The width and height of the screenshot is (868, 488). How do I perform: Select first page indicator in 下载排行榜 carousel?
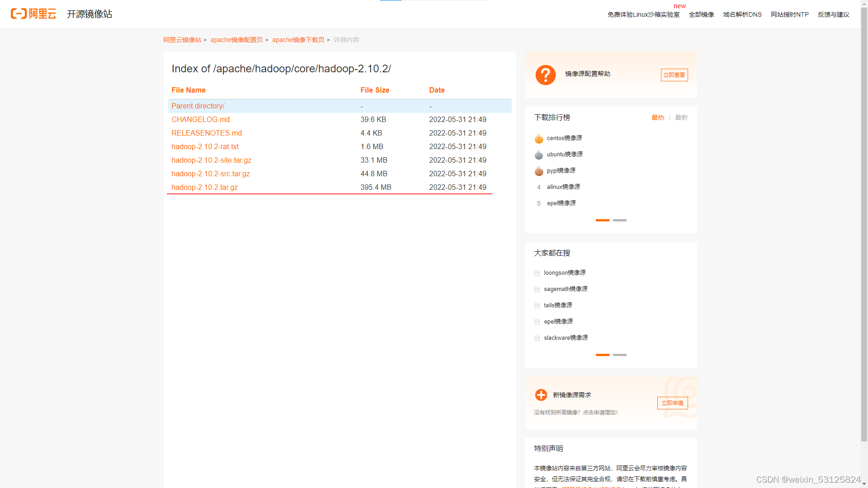[x=602, y=220]
